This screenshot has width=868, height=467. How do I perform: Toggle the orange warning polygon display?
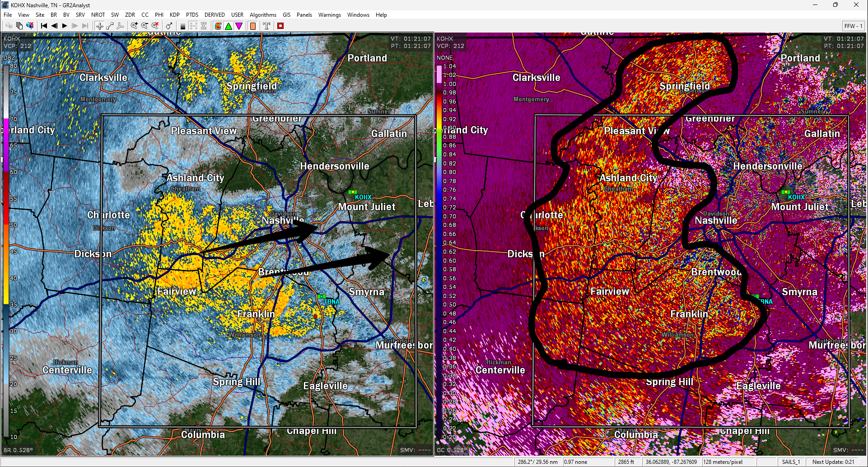(x=253, y=26)
